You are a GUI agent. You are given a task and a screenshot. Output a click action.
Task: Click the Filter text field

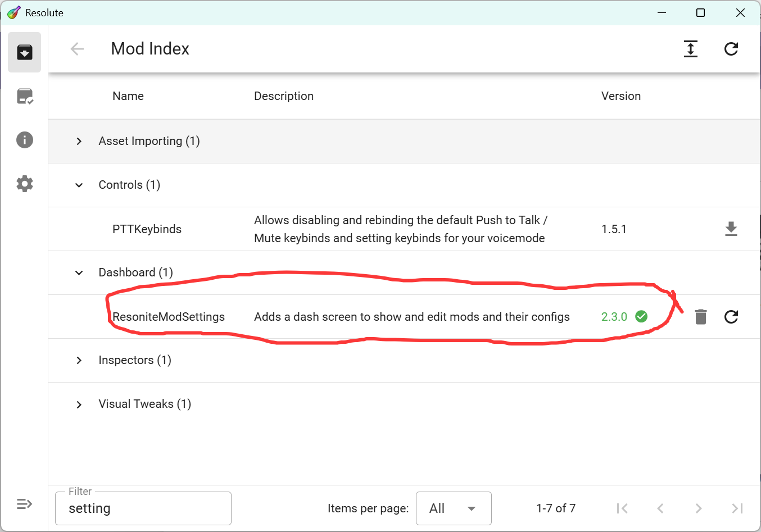point(143,508)
